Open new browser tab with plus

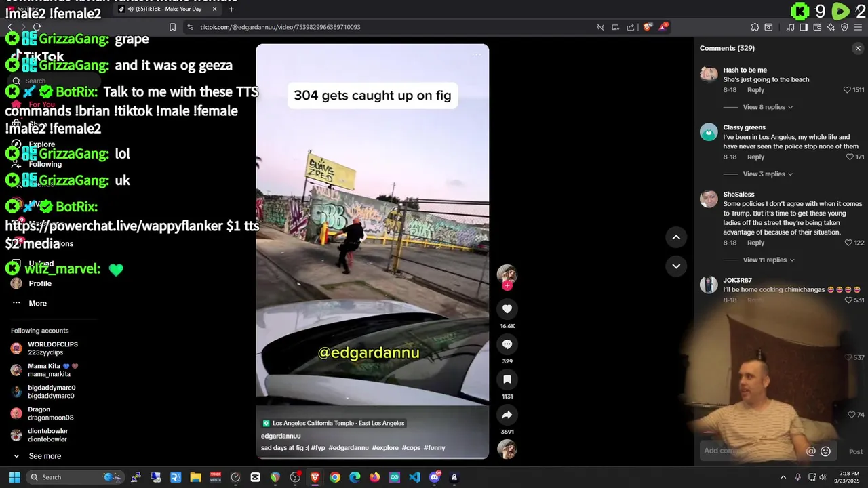coord(231,9)
